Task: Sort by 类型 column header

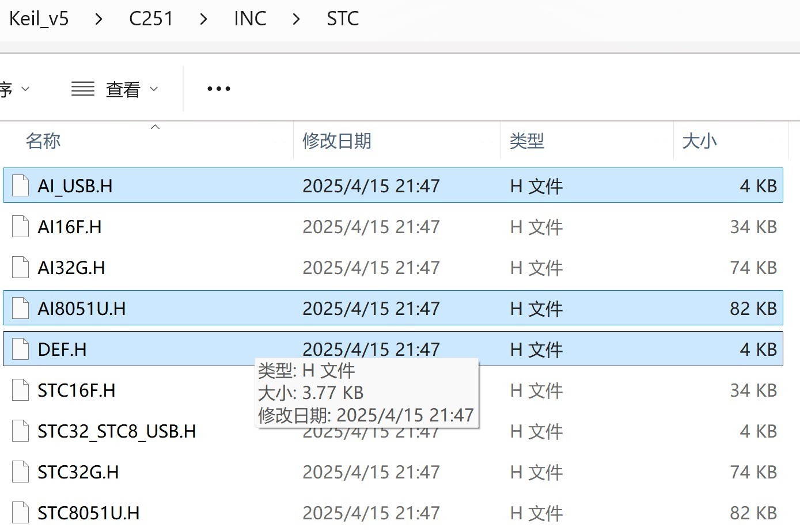Action: pyautogui.click(x=527, y=141)
